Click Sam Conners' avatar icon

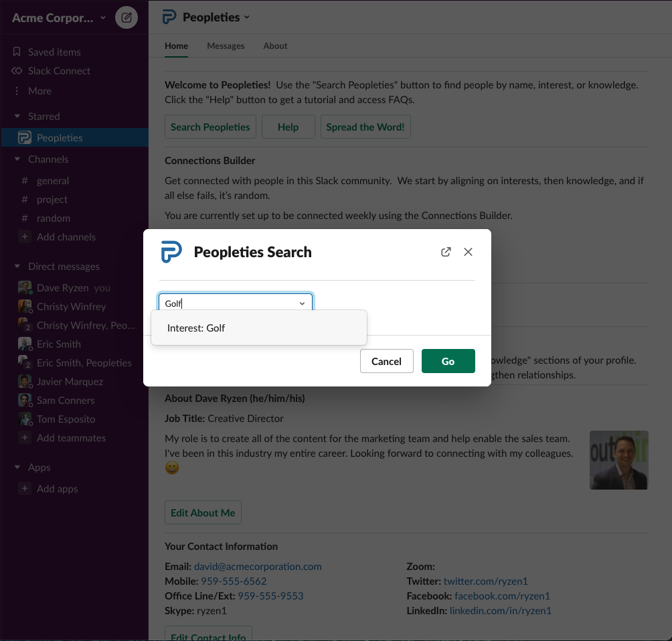point(25,401)
